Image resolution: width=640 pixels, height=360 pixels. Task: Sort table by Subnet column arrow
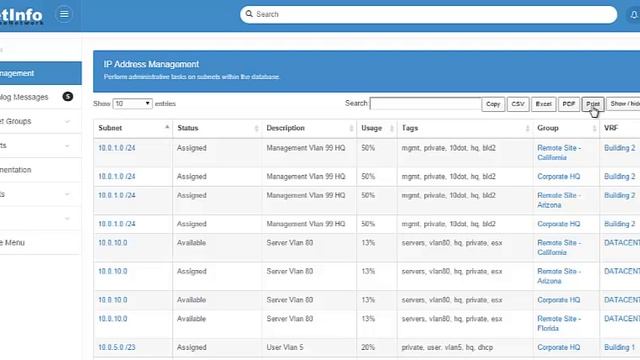point(167,127)
